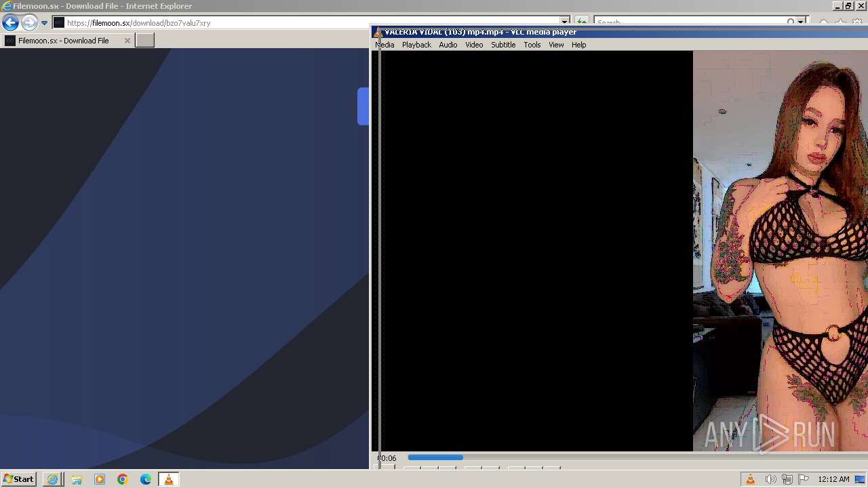Click Internet Explorer Back button
868x488 pixels.
click(10, 23)
